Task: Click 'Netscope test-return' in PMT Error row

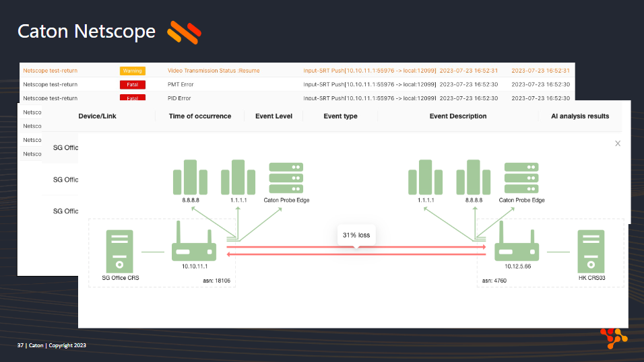Action: click(x=50, y=85)
